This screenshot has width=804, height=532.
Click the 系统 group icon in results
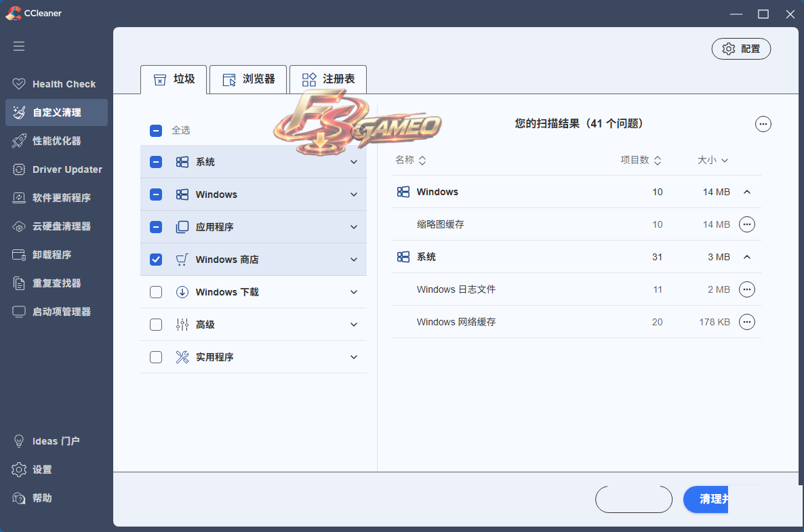[403, 258]
